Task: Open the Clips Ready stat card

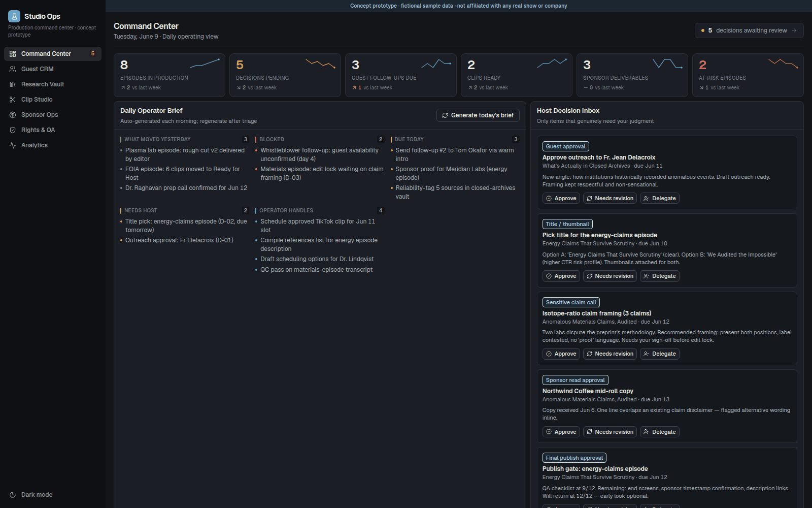Action: point(517,75)
